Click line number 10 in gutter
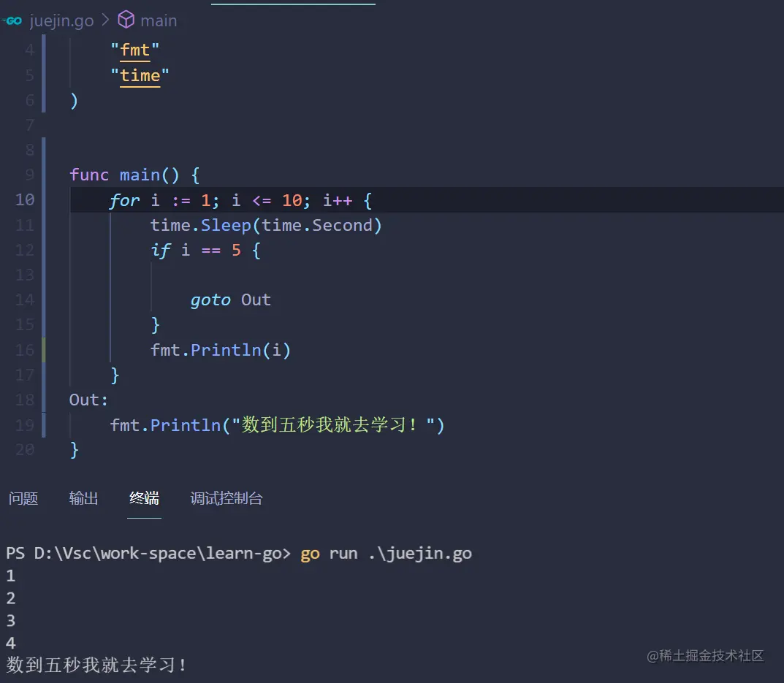Viewport: 784px width, 683px height. tap(25, 199)
